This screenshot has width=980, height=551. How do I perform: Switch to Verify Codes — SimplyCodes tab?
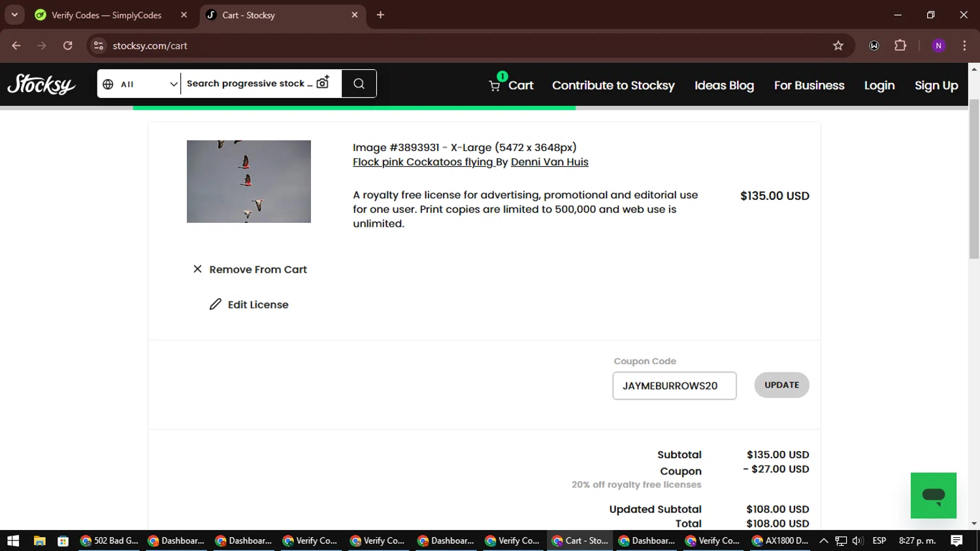106,15
